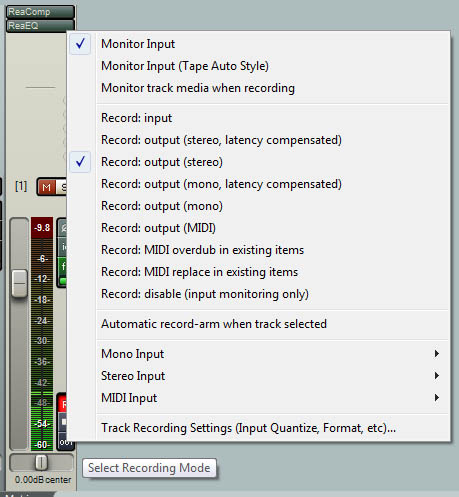Click the track volume fader handle
This screenshot has height=497, width=459.
(x=20, y=283)
